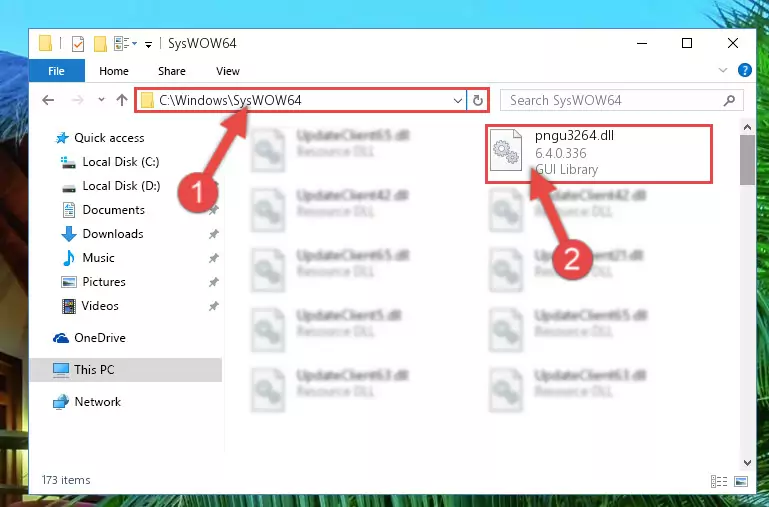This screenshot has height=507, width=769.
Task: Click the magnifier search icon
Action: coord(729,101)
